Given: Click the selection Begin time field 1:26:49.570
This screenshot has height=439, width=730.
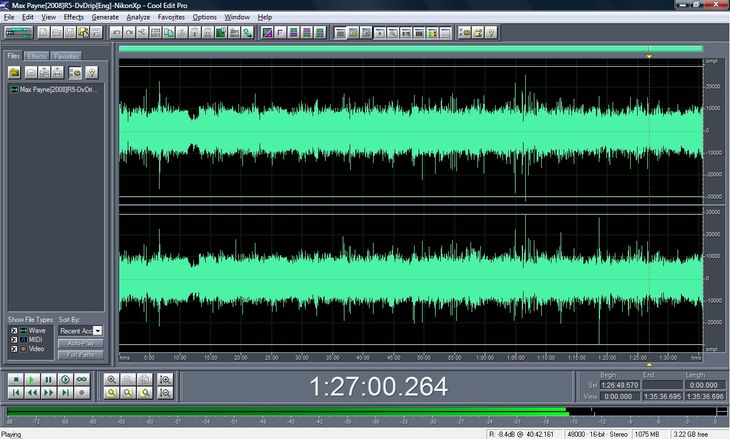Looking at the screenshot, I should pos(620,385).
